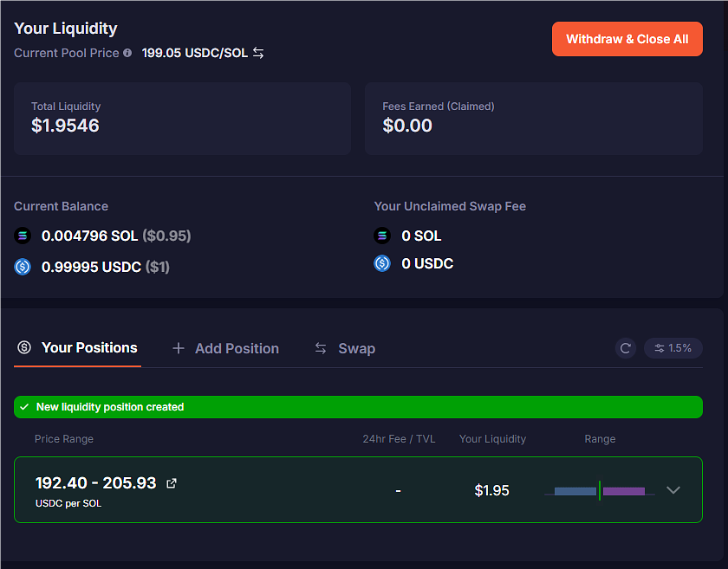Expand the position row with the chevron
The height and width of the screenshot is (569, 728).
click(x=673, y=490)
